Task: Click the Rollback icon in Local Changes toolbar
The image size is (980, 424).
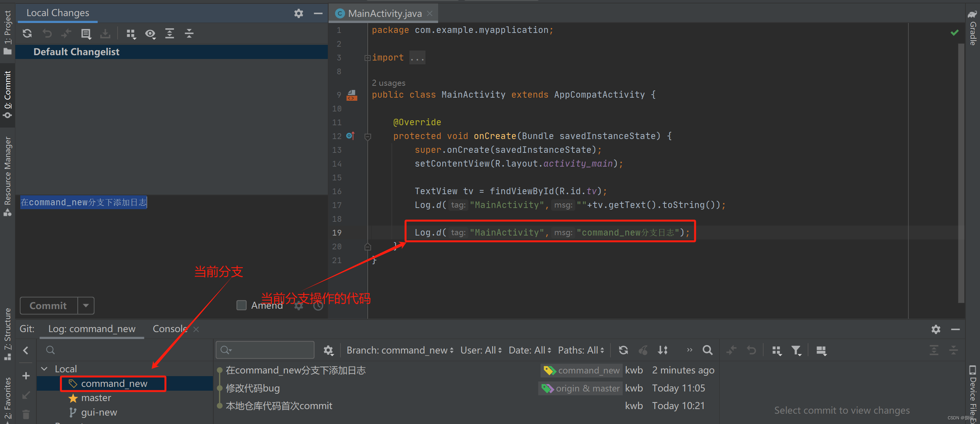Action: [x=47, y=34]
